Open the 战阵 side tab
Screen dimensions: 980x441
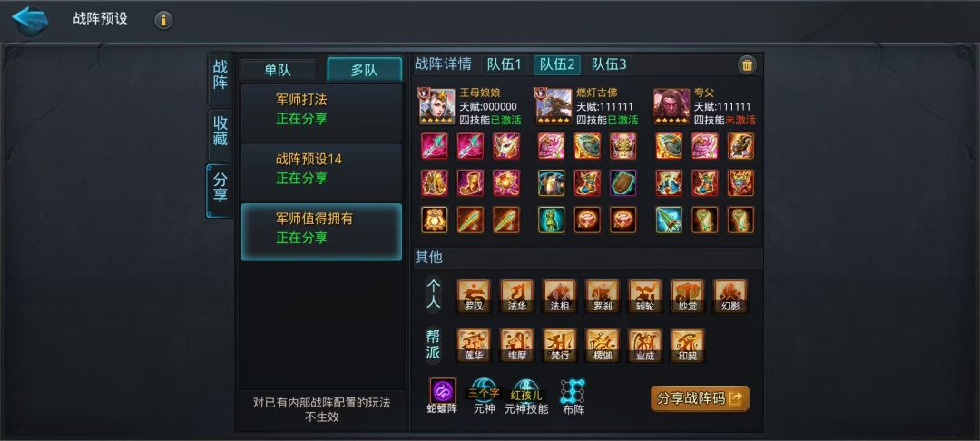(220, 75)
